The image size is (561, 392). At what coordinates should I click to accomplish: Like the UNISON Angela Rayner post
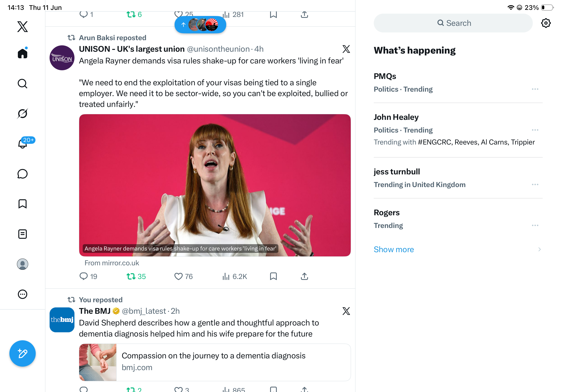pos(183,276)
